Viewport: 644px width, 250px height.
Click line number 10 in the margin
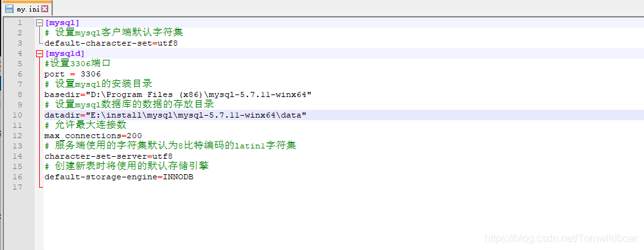tap(18, 115)
